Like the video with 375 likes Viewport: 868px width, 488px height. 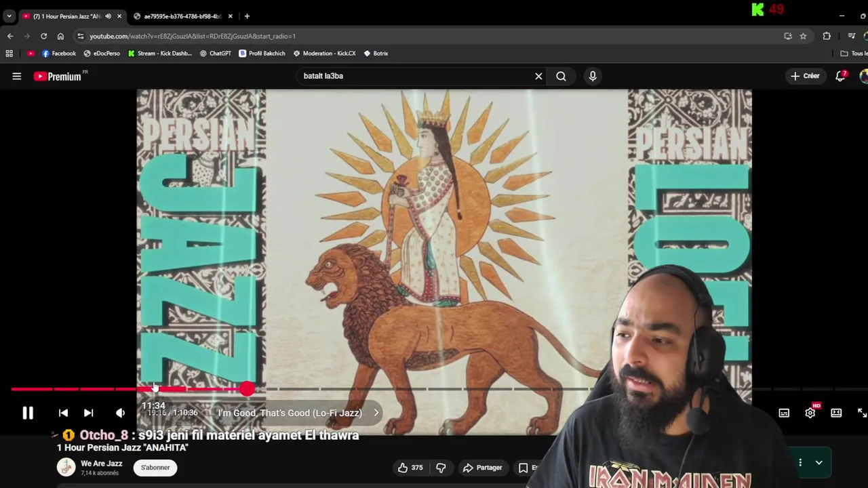(x=410, y=468)
